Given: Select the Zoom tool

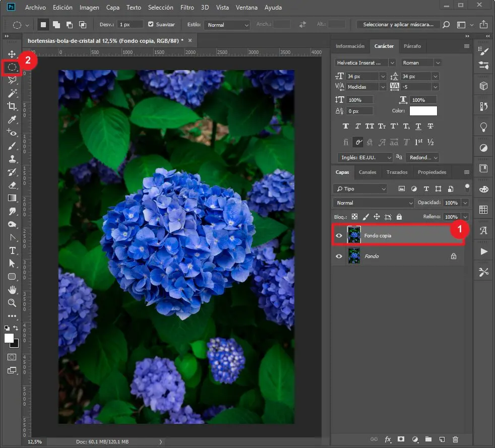Looking at the screenshot, I should click(12, 303).
